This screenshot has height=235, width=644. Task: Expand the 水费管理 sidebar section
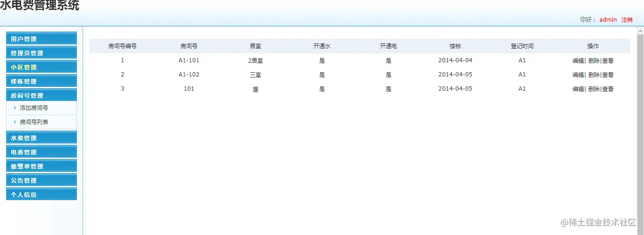42,138
